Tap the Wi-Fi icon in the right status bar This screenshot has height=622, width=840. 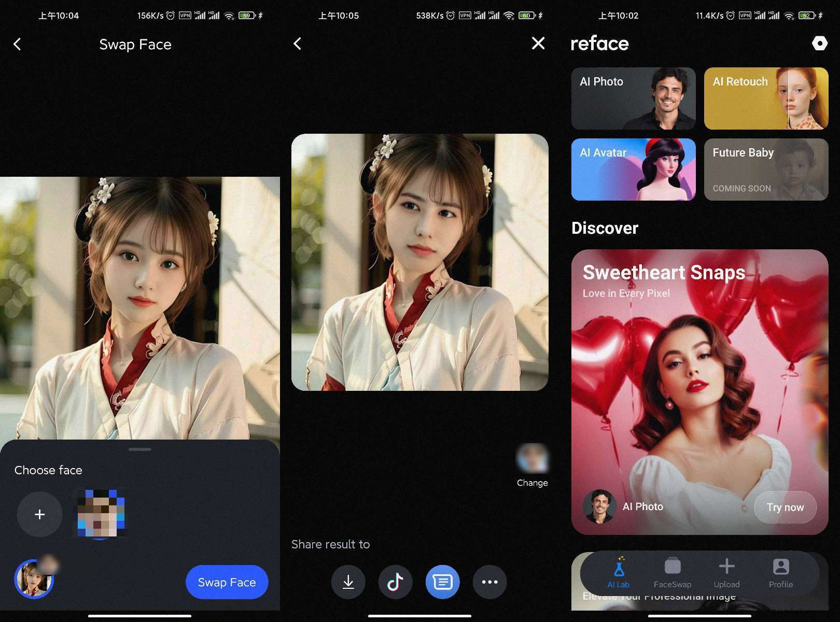click(789, 16)
